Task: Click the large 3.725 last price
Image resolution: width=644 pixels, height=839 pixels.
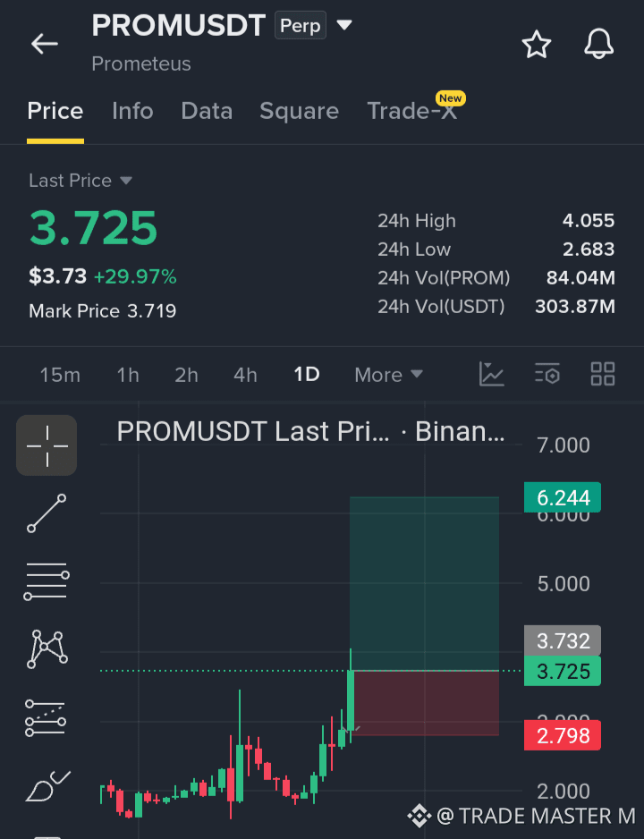Action: (93, 228)
